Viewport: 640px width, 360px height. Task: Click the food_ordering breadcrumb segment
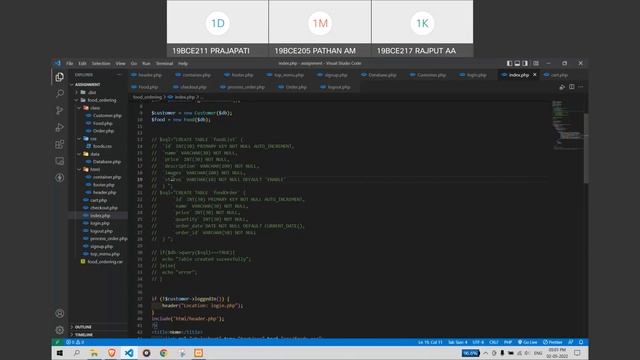tap(147, 97)
